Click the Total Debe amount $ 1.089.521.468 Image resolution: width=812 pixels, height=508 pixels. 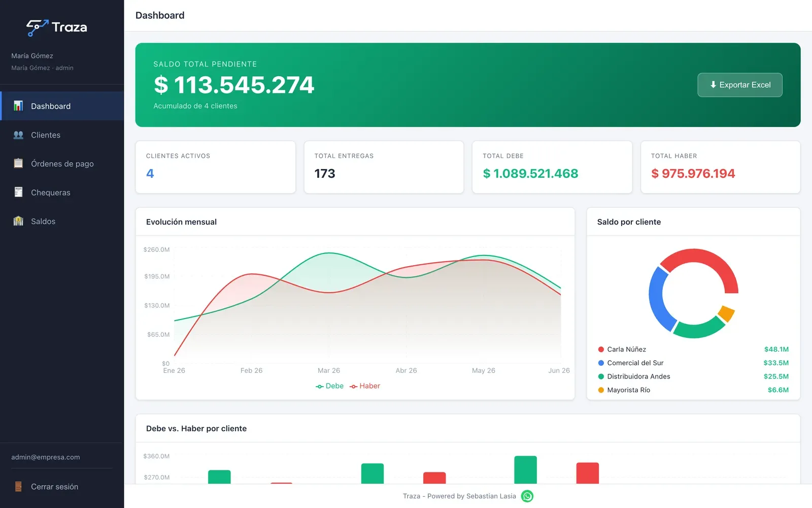pos(530,174)
